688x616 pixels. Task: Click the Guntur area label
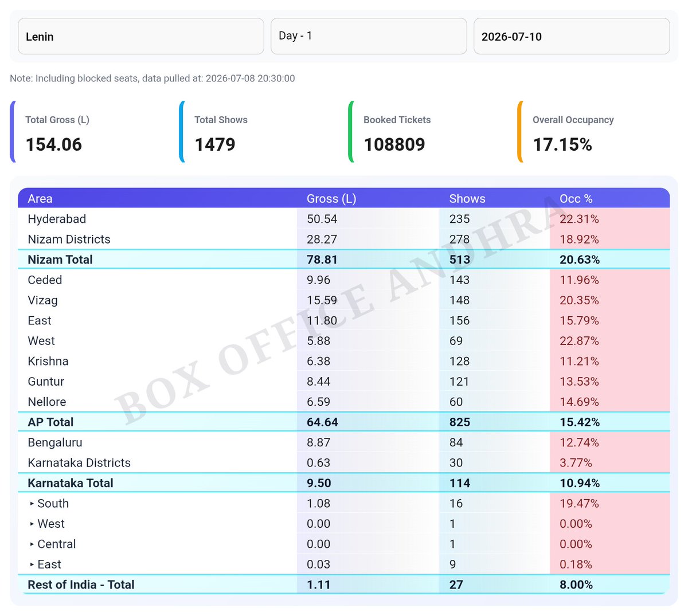pyautogui.click(x=46, y=382)
